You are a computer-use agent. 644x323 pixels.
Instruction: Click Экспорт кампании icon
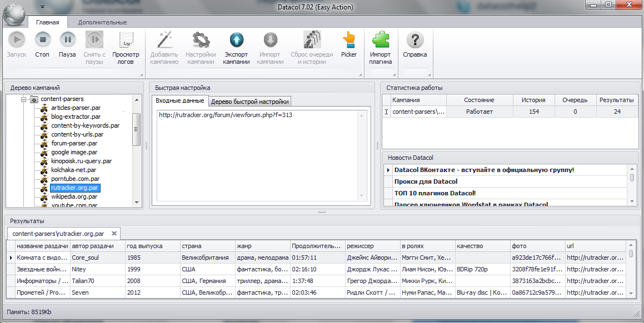[x=237, y=40]
